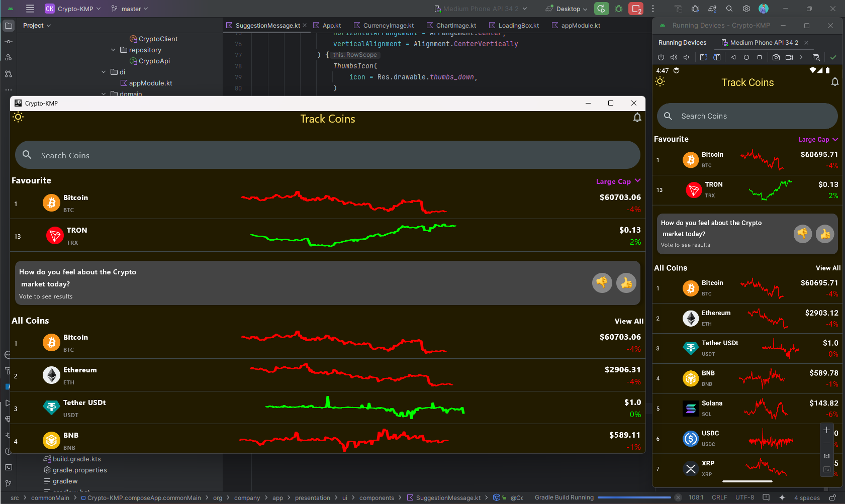Open Crypto-KMP project dropdown in IDE title bar

(73, 9)
